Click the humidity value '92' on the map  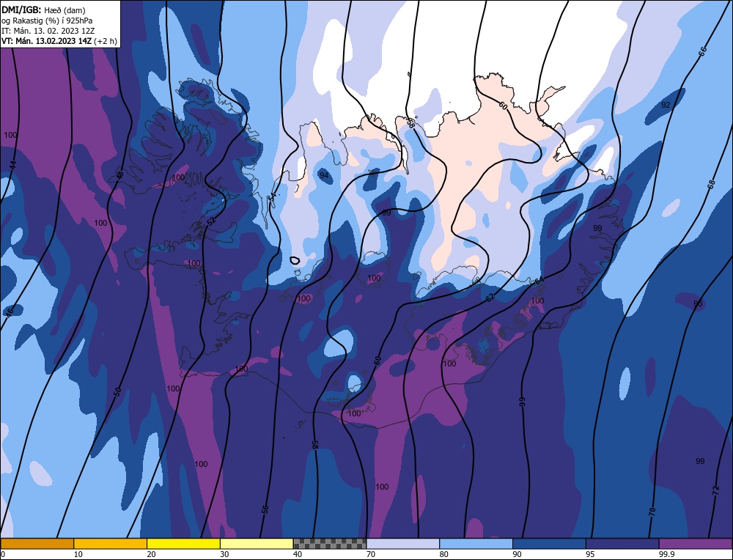click(x=666, y=105)
